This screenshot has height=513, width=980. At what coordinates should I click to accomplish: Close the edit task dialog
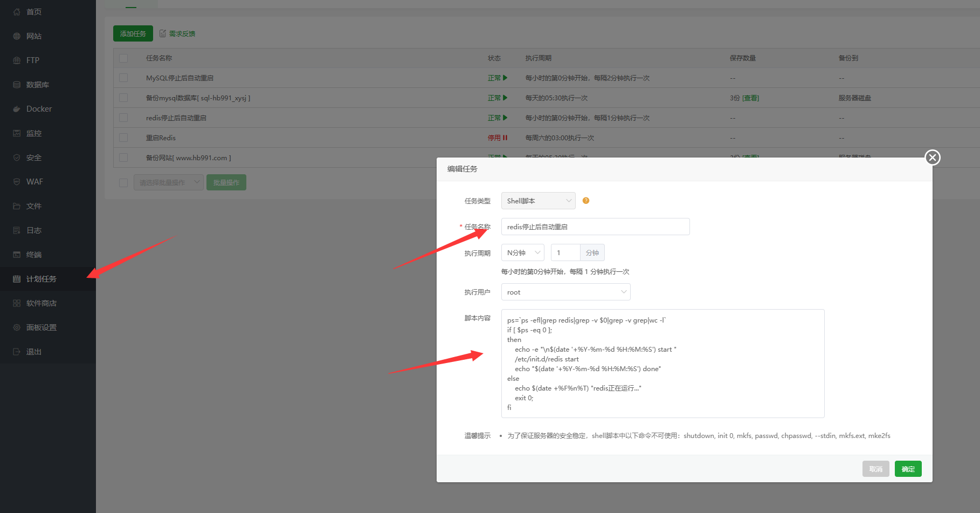pos(932,158)
